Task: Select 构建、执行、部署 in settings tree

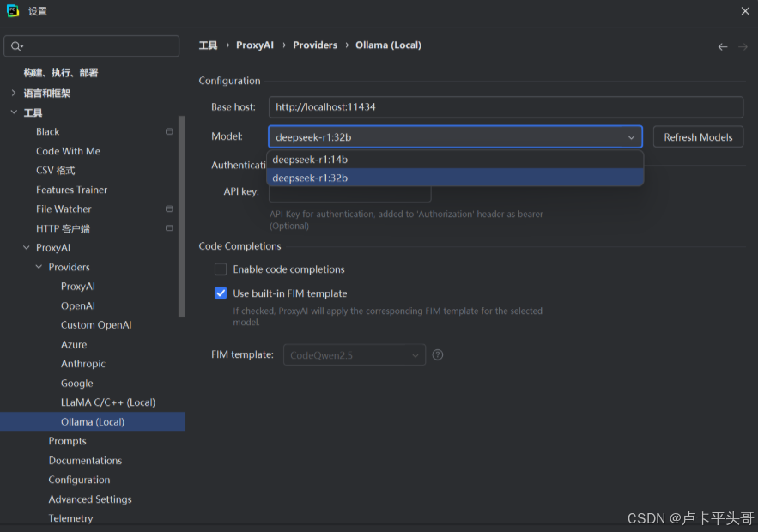Action: 60,72
